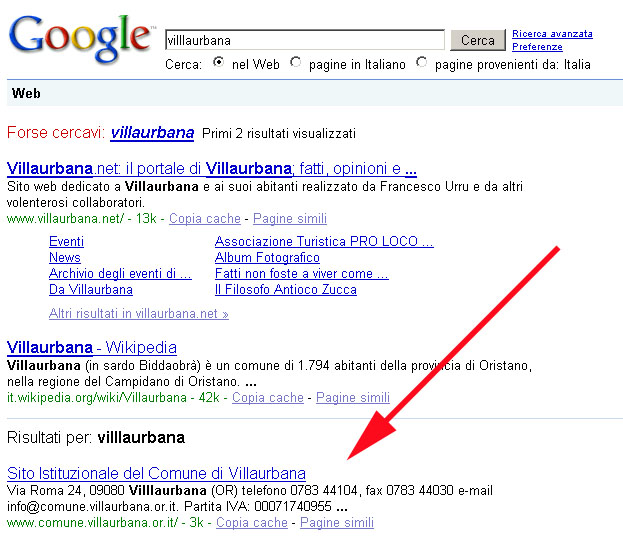Click the green URL it.wikipedia.org/wiki/Villaurbana
The image size is (623, 545).
(97, 397)
